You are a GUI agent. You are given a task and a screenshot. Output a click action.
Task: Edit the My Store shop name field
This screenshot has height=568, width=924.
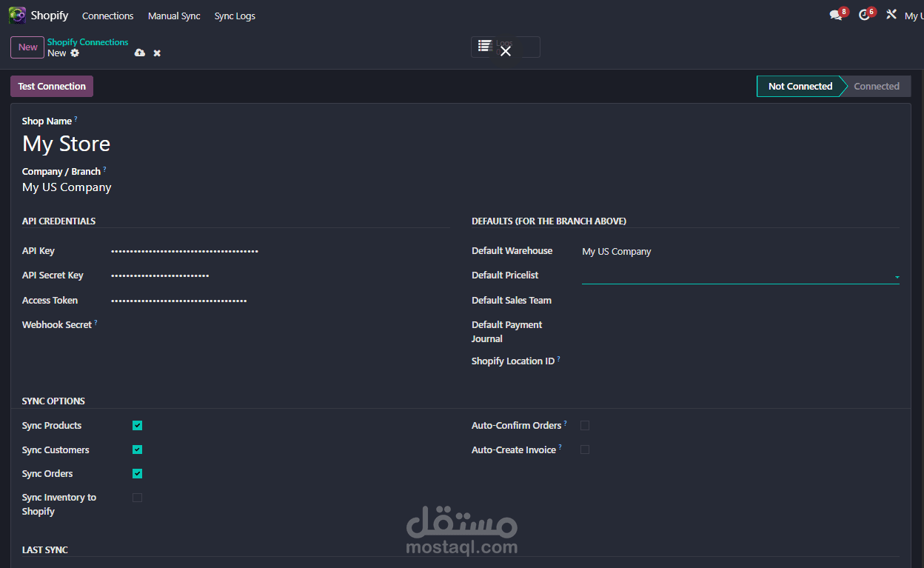(237, 144)
